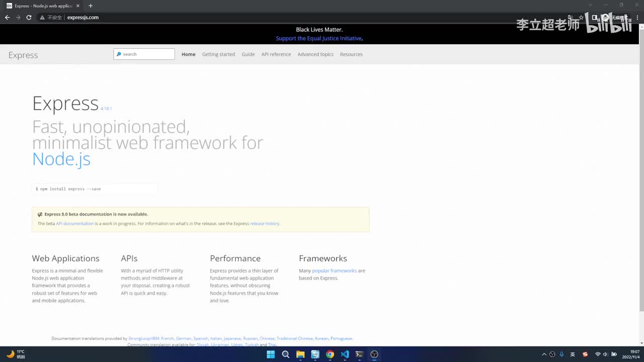This screenshot has height=362, width=644.
Task: Open Windows taskbar search
Action: (286, 354)
